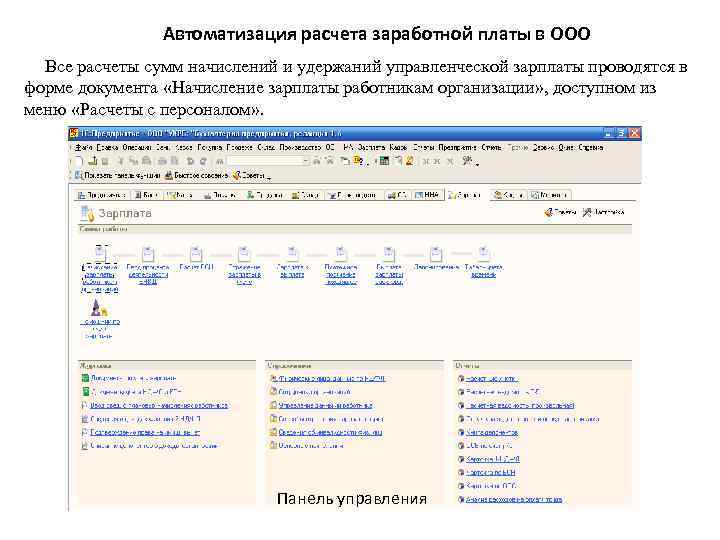Open the toolbar search combo box dropdown
The height and width of the screenshot is (540, 720).
pos(306,161)
